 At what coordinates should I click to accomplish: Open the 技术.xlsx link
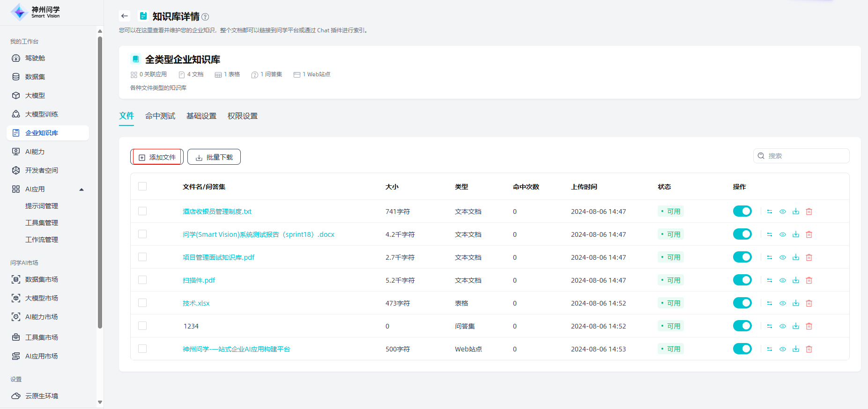[196, 303]
